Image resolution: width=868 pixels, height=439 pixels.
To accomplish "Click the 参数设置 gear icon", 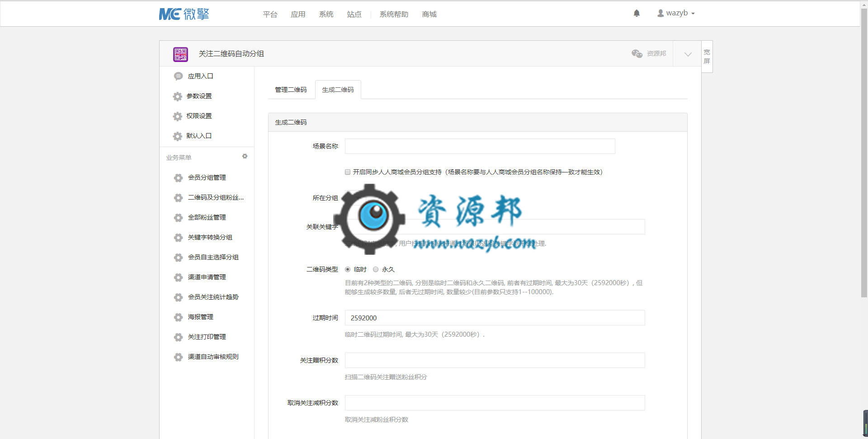I will 178,96.
